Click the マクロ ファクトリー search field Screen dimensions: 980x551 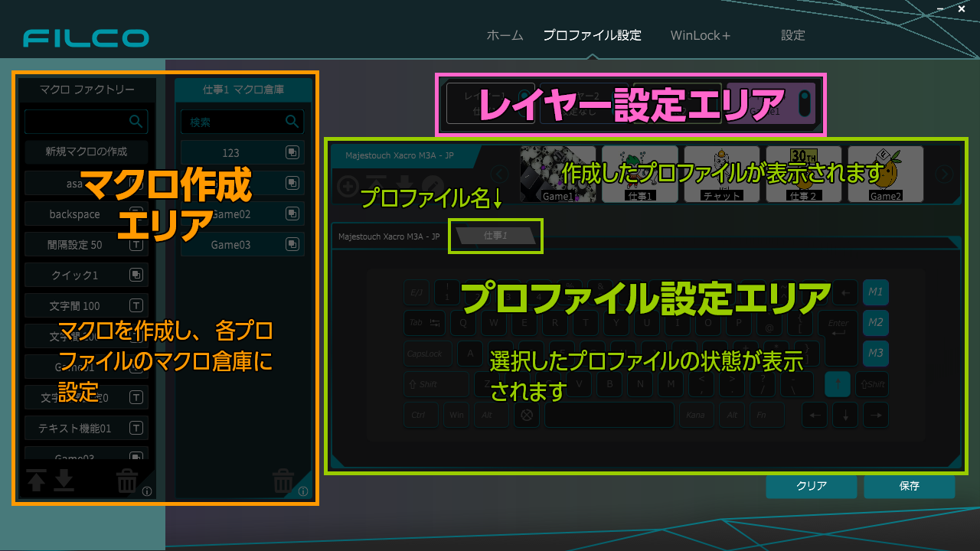pos(86,121)
